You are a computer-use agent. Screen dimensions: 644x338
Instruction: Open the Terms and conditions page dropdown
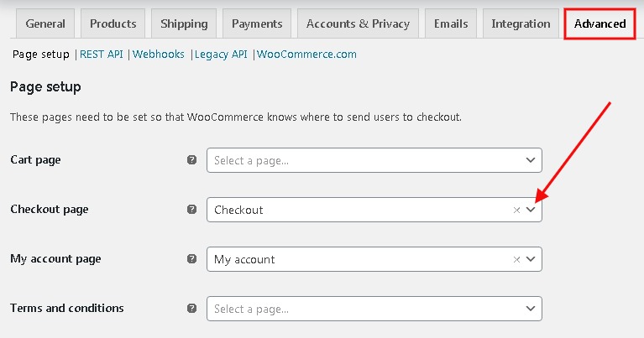pyautogui.click(x=374, y=309)
